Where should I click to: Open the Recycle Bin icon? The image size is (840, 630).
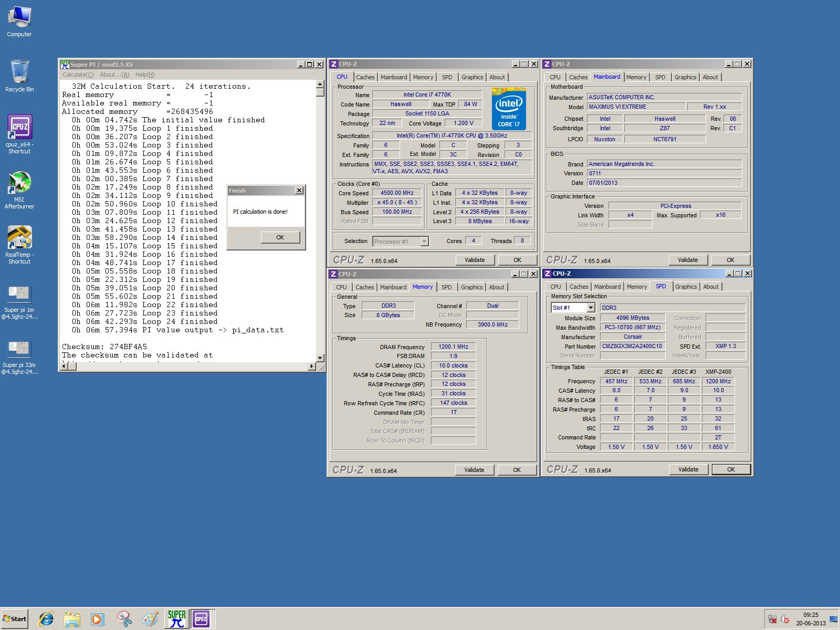pyautogui.click(x=19, y=76)
